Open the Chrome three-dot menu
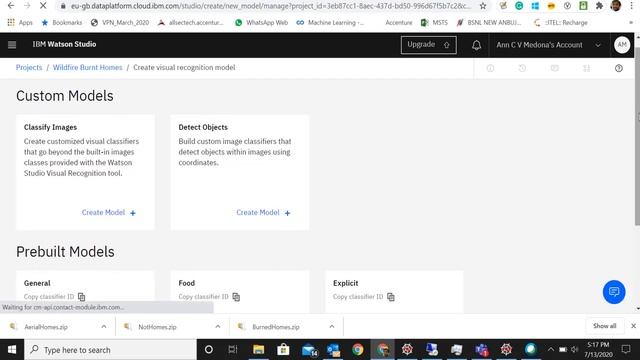Image resolution: width=640 pixels, height=360 pixels. point(632,6)
